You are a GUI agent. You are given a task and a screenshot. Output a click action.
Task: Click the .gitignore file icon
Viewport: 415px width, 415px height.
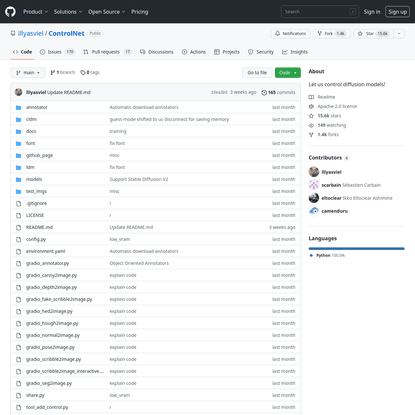19,203
